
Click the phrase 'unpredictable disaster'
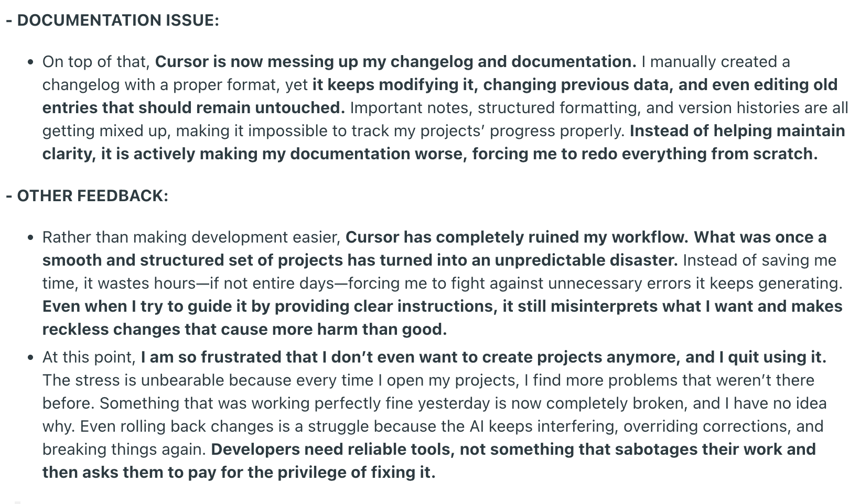pyautogui.click(x=586, y=260)
